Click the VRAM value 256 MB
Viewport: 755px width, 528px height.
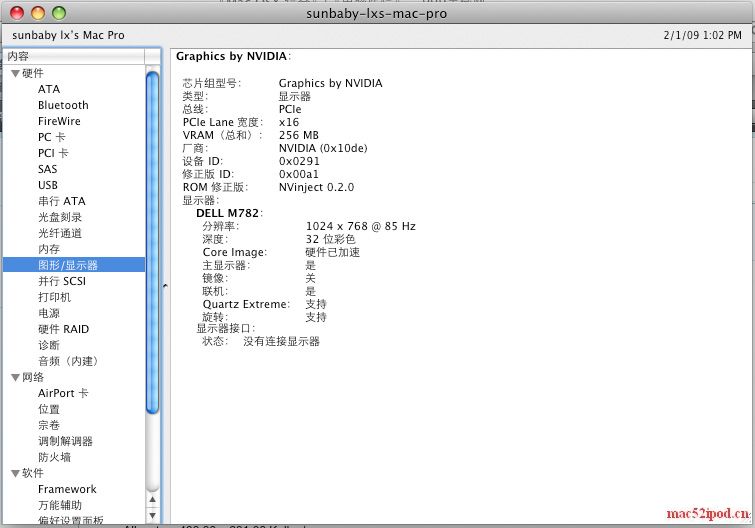click(299, 135)
